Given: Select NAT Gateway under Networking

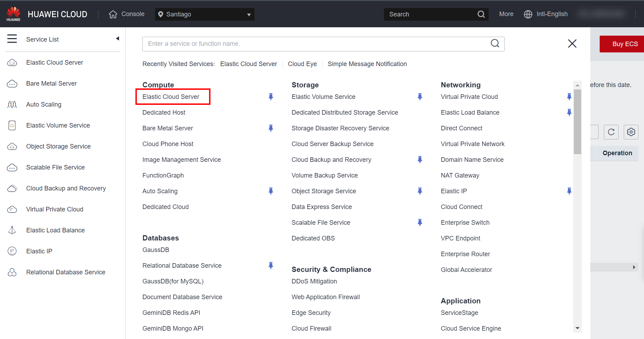Looking at the screenshot, I should [x=460, y=175].
